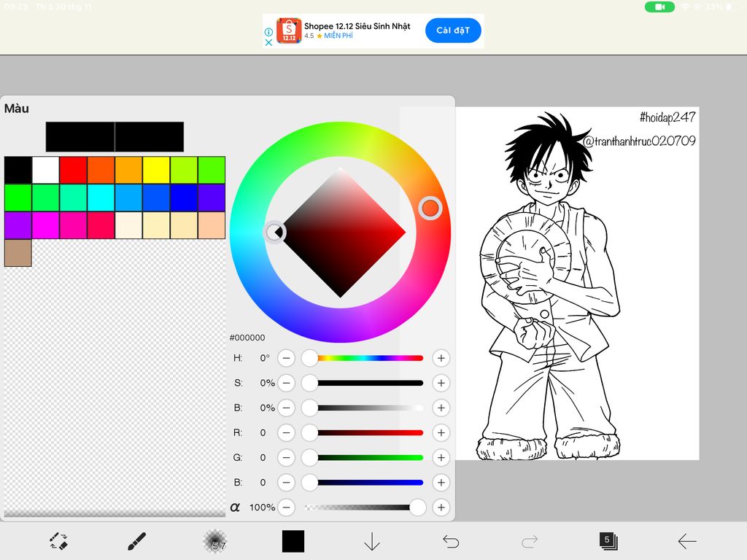Tap the down arrow toolbar icon
The image size is (747, 560).
click(x=371, y=542)
